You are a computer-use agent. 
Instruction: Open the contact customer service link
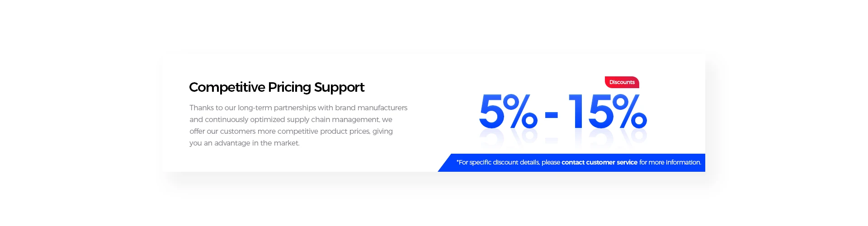point(599,162)
